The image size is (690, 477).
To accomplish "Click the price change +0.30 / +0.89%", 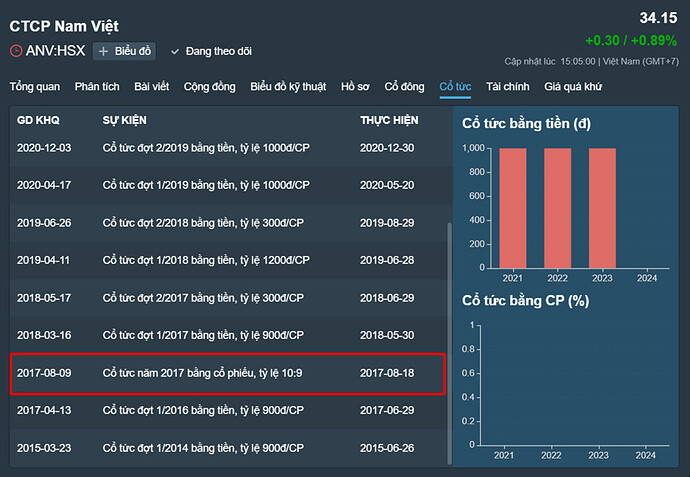I will (x=631, y=40).
